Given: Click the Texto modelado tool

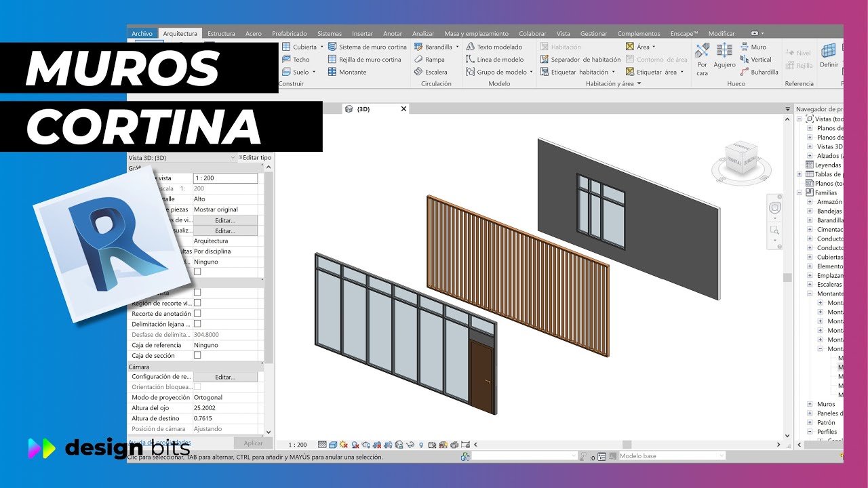Looking at the screenshot, I should coord(494,47).
